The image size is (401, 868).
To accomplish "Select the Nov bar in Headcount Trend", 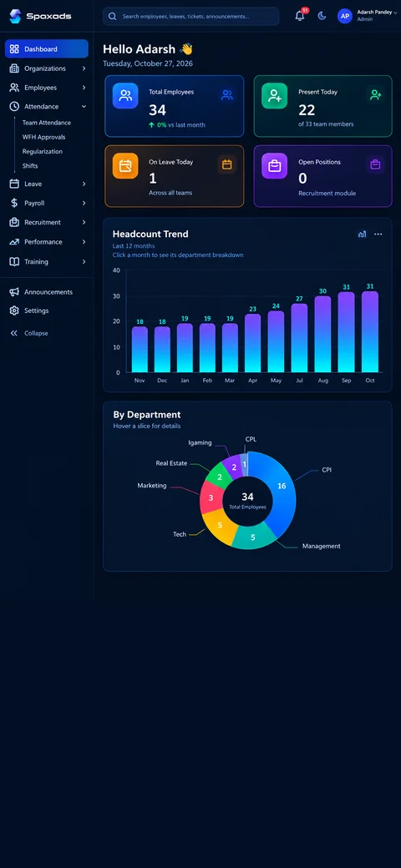I will (x=140, y=350).
